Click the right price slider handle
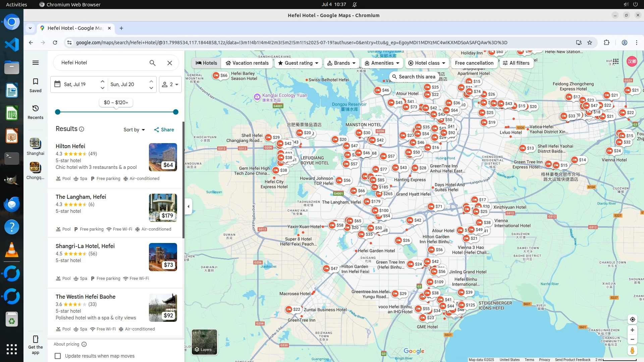 (x=175, y=112)
